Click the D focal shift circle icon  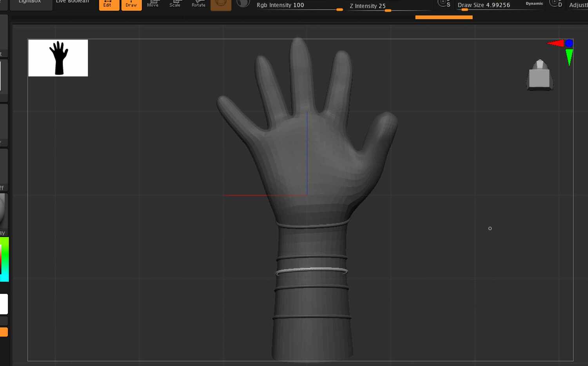click(x=556, y=4)
